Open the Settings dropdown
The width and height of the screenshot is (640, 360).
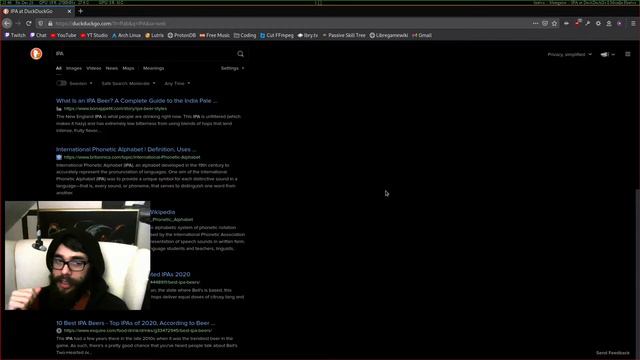point(232,69)
